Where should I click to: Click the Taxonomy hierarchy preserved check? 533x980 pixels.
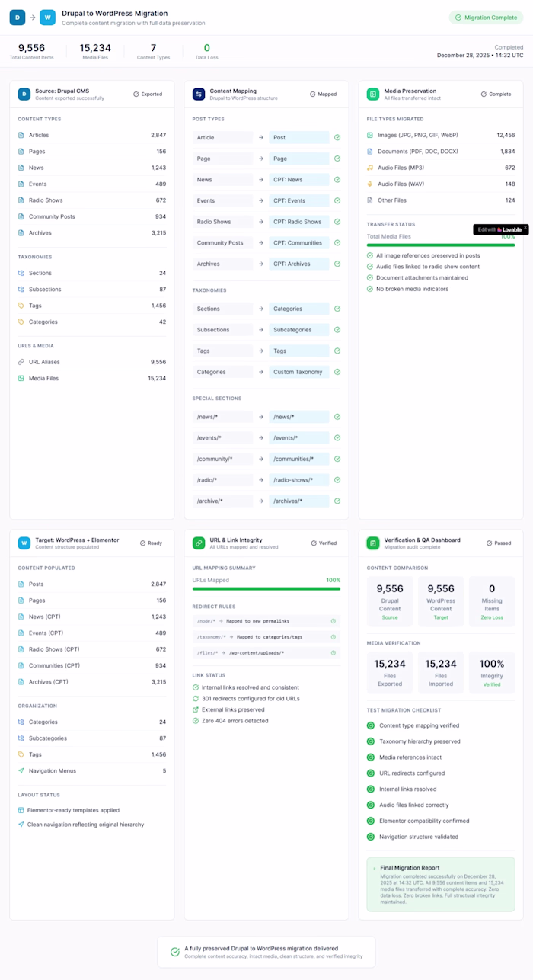(x=371, y=741)
